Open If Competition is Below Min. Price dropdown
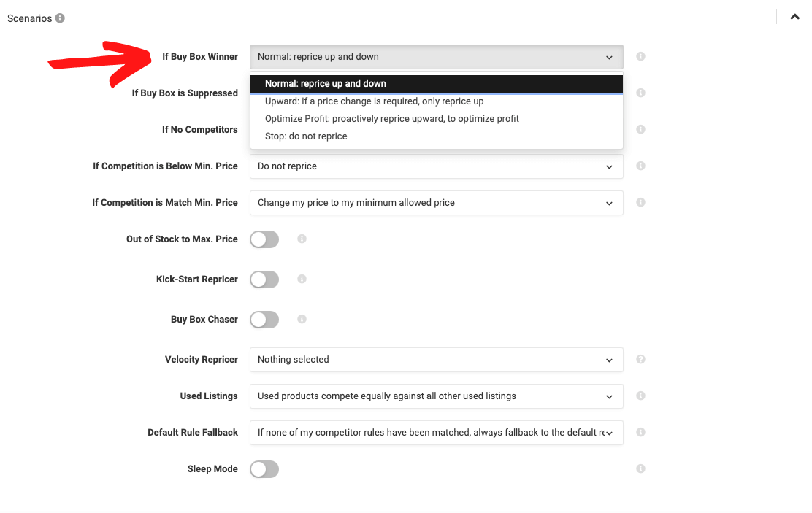This screenshot has width=812, height=513. (x=436, y=166)
